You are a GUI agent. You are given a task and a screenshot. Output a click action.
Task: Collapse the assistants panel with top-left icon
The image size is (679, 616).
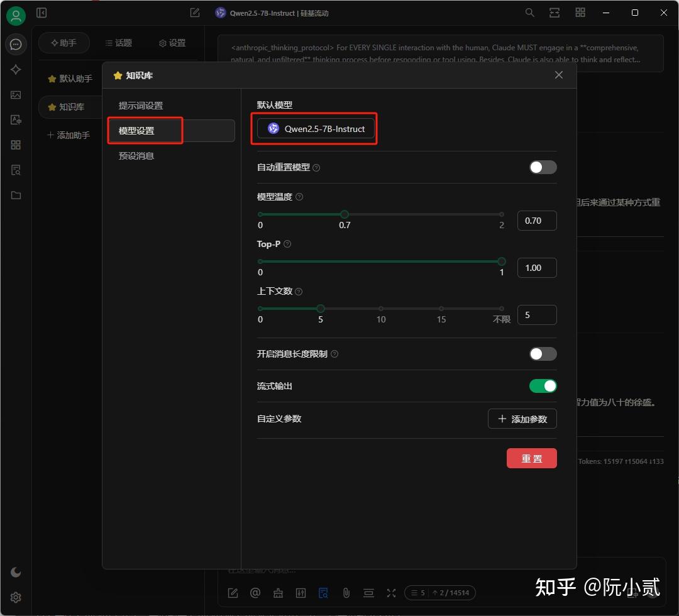41,13
